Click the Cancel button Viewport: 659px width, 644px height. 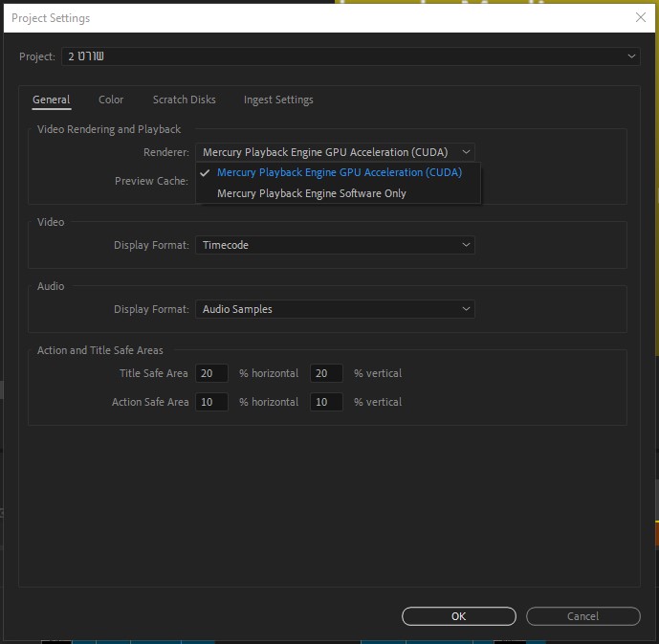tap(582, 616)
